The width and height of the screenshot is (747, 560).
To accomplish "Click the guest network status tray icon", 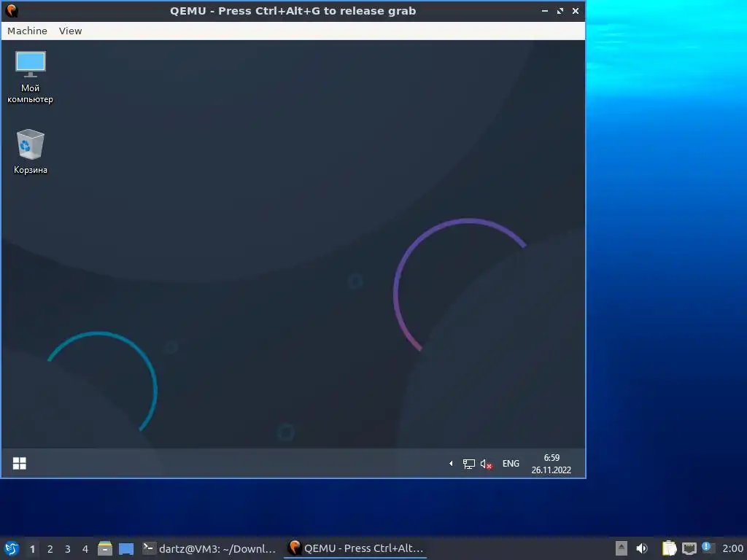I will (x=469, y=464).
